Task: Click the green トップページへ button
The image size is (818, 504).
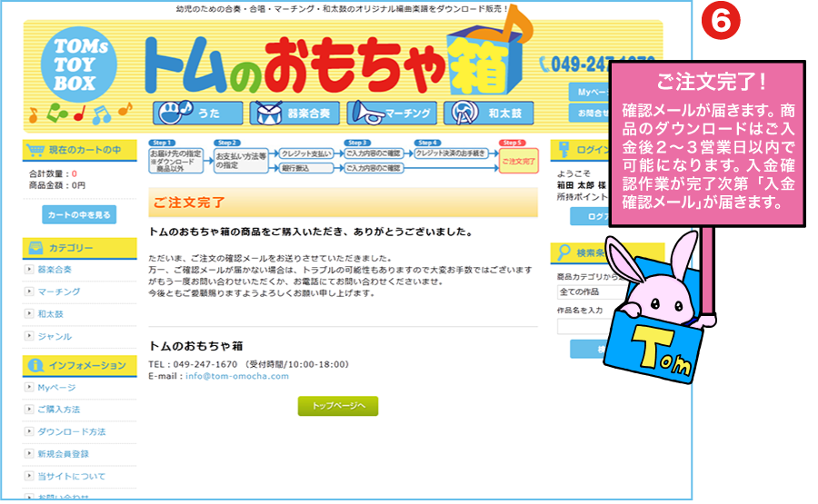Action: click(338, 406)
